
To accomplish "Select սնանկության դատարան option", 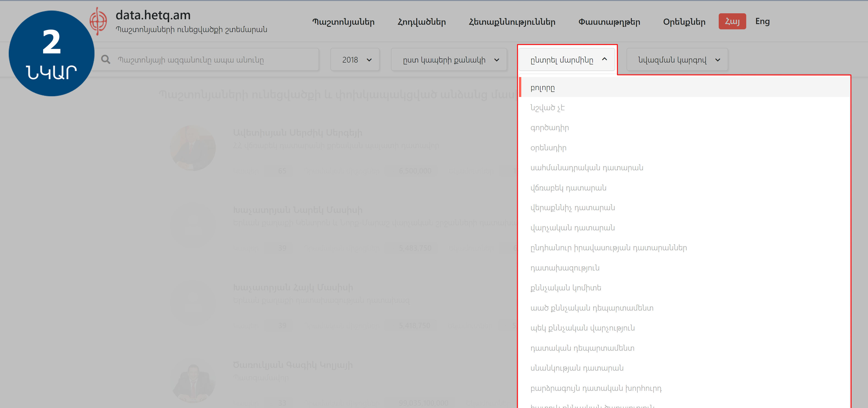I will 684,368.
